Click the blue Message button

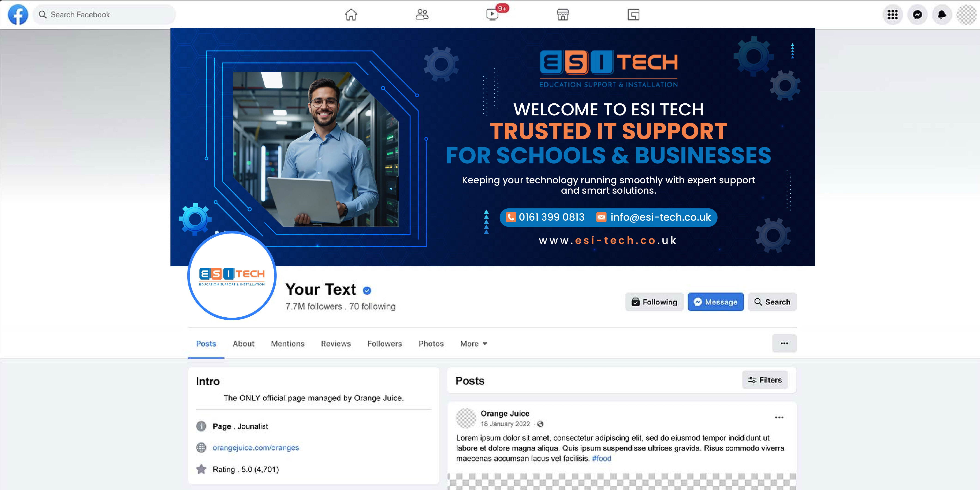click(716, 302)
